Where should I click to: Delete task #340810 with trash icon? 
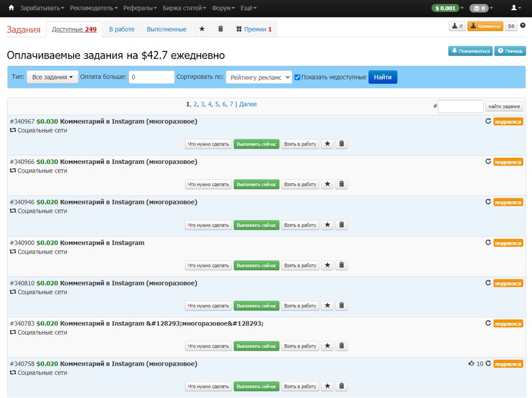coord(342,305)
